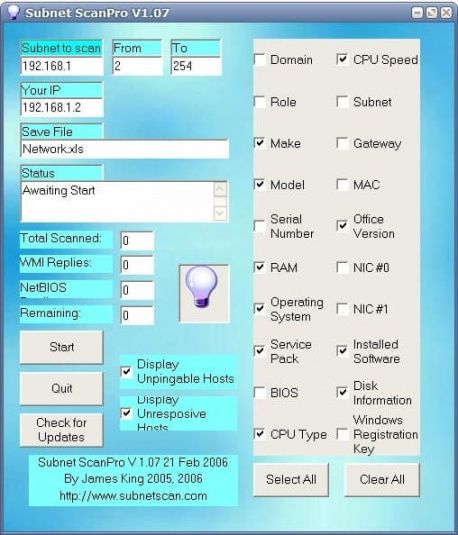This screenshot has width=458, height=535.
Task: Uncheck the CPU Speed option
Action: click(x=342, y=59)
